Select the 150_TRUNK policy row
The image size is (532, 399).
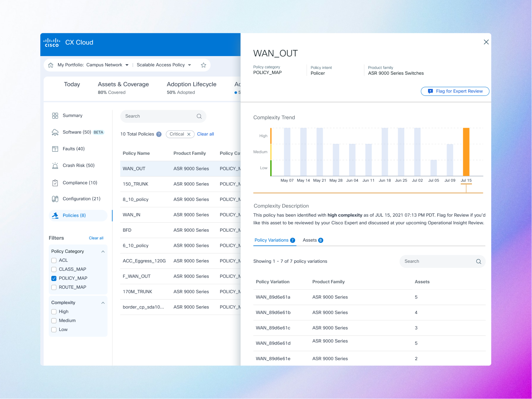(180, 184)
